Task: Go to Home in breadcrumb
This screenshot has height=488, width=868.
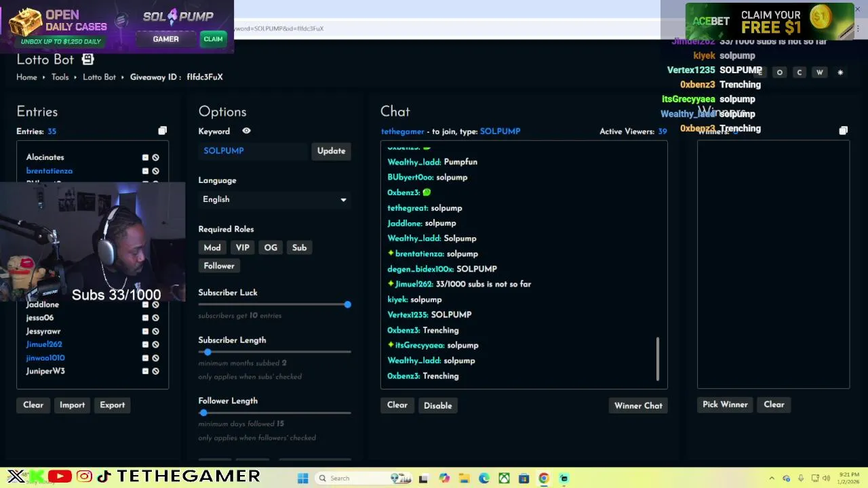Action: click(x=26, y=77)
